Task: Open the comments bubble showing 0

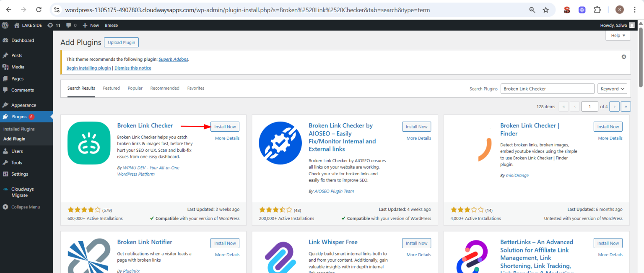Action: 71,25
